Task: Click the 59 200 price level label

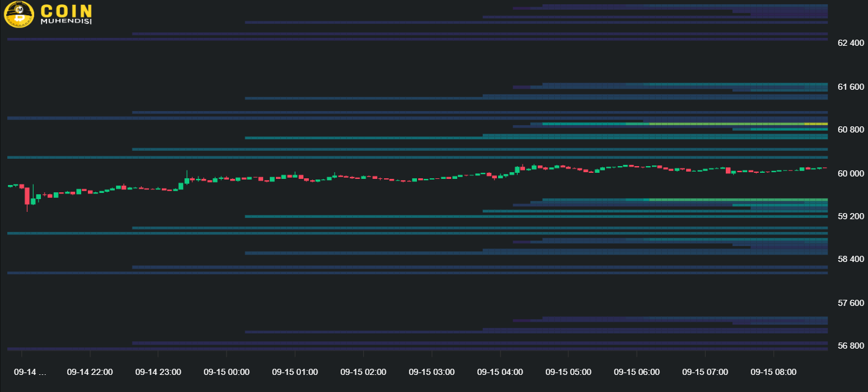Action: tap(850, 216)
